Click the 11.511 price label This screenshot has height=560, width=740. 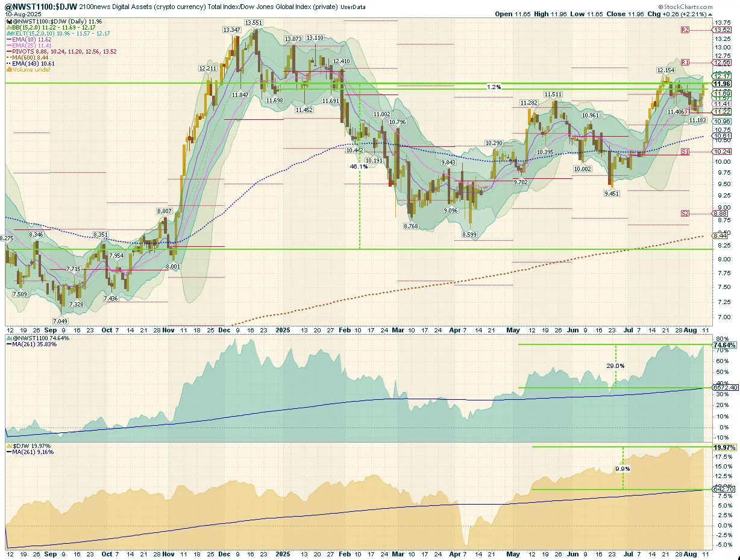click(x=553, y=95)
